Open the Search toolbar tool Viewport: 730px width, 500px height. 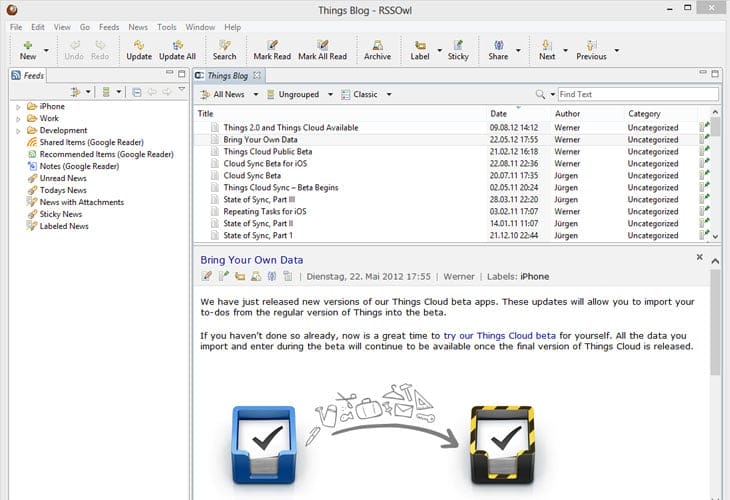[x=224, y=50]
